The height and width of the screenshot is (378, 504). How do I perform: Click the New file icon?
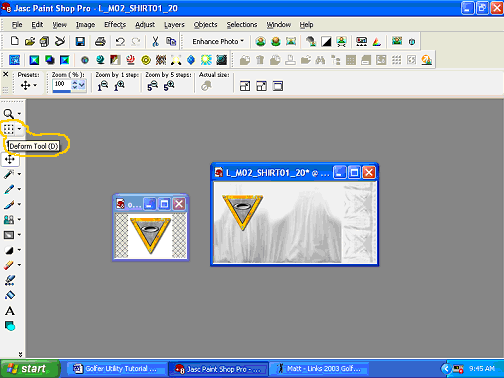click(14, 41)
